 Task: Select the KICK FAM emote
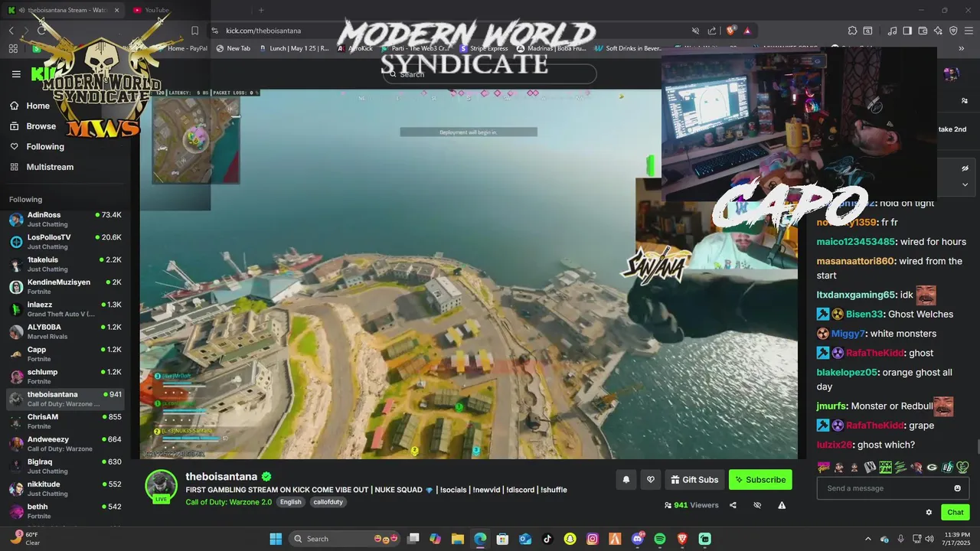tap(885, 467)
